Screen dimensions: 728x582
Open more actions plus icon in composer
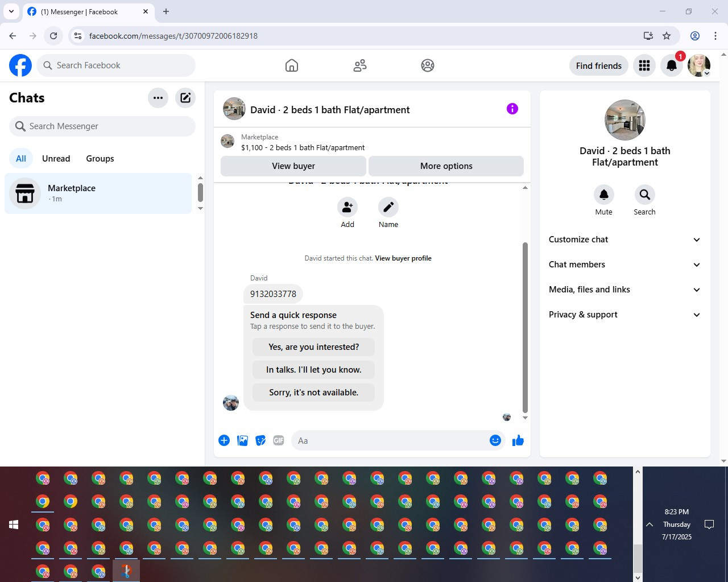(224, 440)
